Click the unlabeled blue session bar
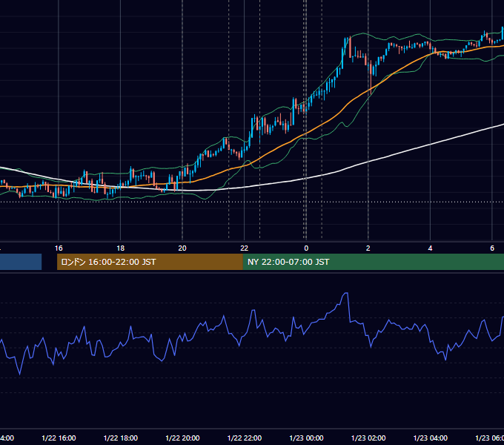Image resolution: width=504 pixels, height=445 pixels. [21, 262]
